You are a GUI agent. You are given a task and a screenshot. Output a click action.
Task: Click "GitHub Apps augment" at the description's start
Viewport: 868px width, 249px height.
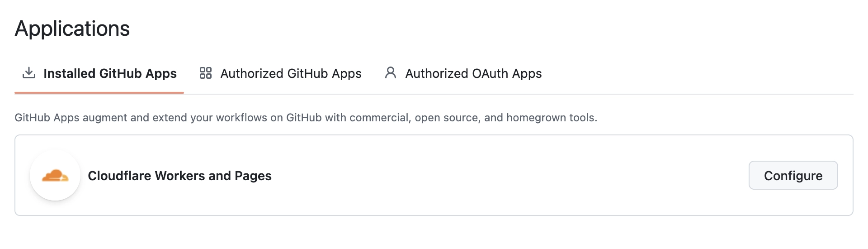pyautogui.click(x=71, y=118)
